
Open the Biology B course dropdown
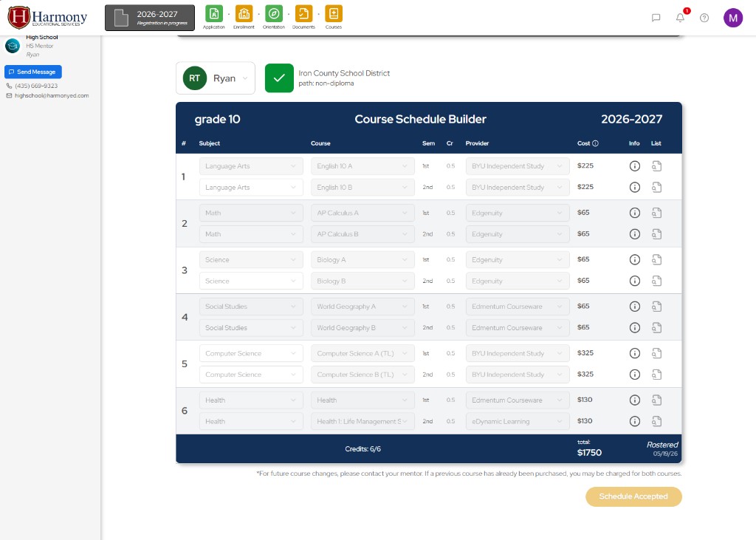[x=362, y=281]
